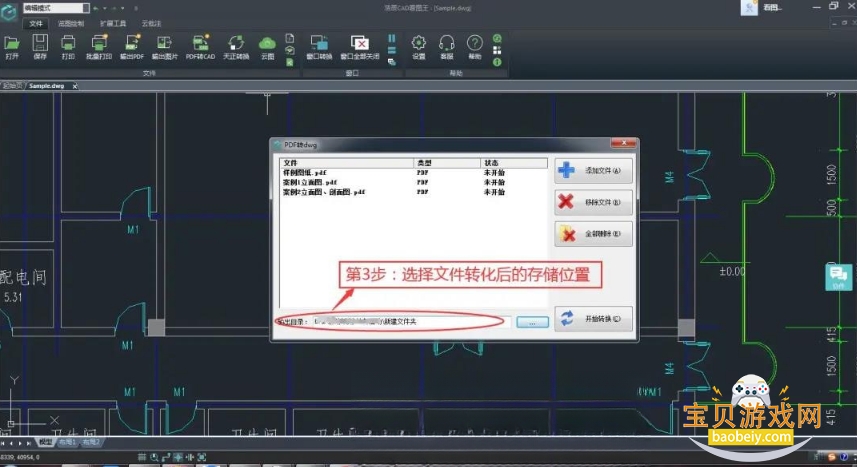This screenshot has height=467, width=857.
Task: Click the blue help icon in system tray
Action: pos(844,457)
